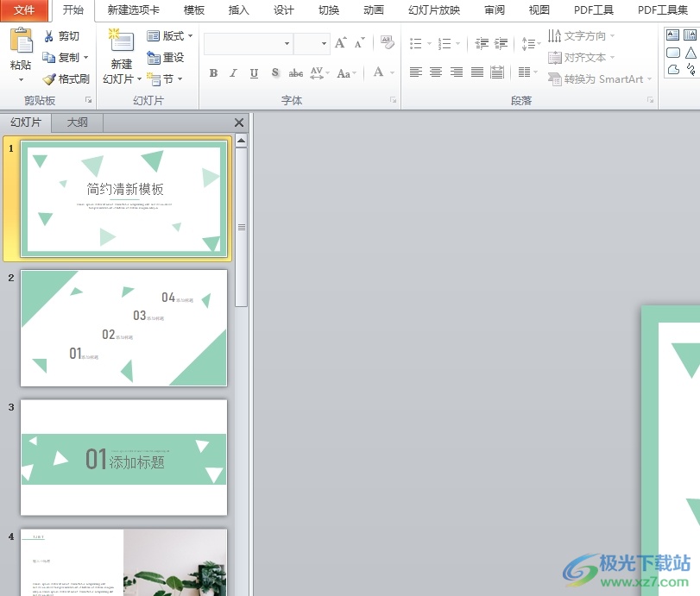Open the font name dropdown

pyautogui.click(x=287, y=44)
